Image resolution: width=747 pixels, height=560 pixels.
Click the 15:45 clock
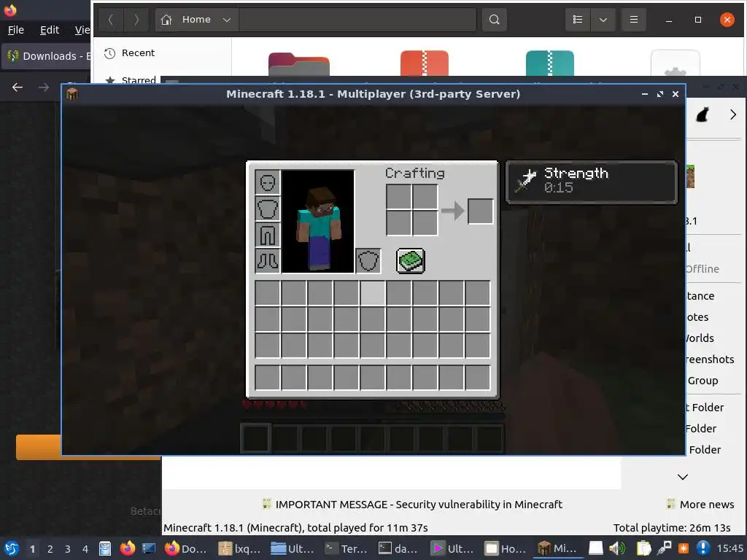pos(730,549)
